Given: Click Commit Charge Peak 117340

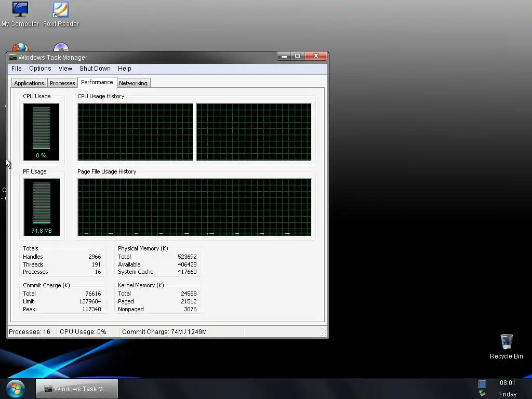Looking at the screenshot, I should 91,309.
